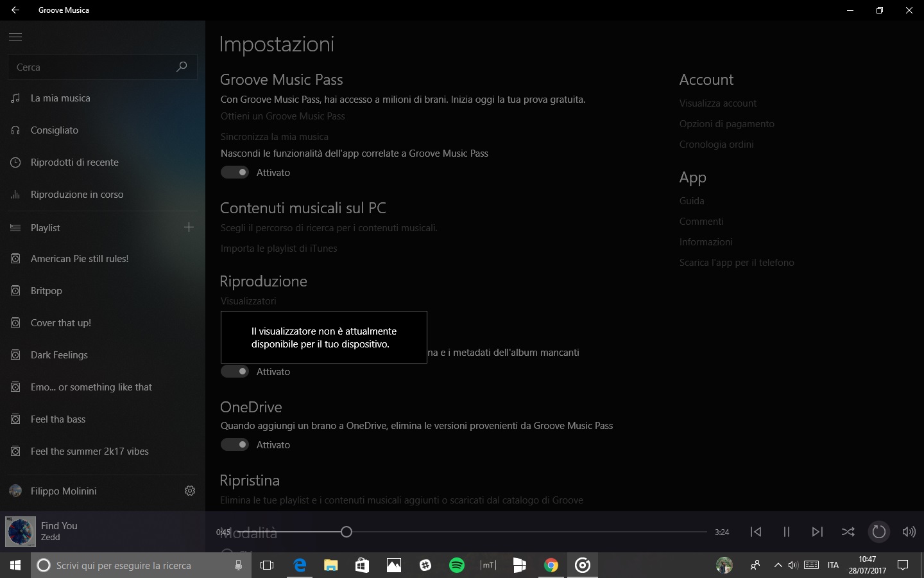Open Riproduzione in corso
Image resolution: width=924 pixels, height=578 pixels.
coord(103,195)
